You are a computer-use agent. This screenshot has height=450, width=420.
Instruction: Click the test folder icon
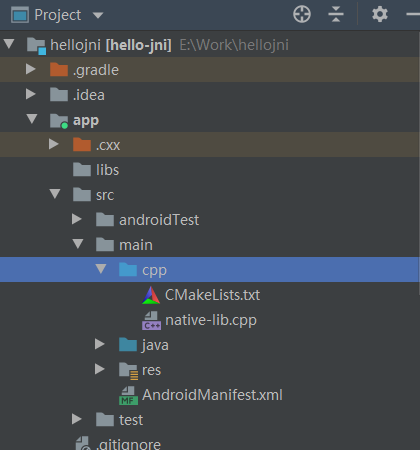tap(105, 420)
